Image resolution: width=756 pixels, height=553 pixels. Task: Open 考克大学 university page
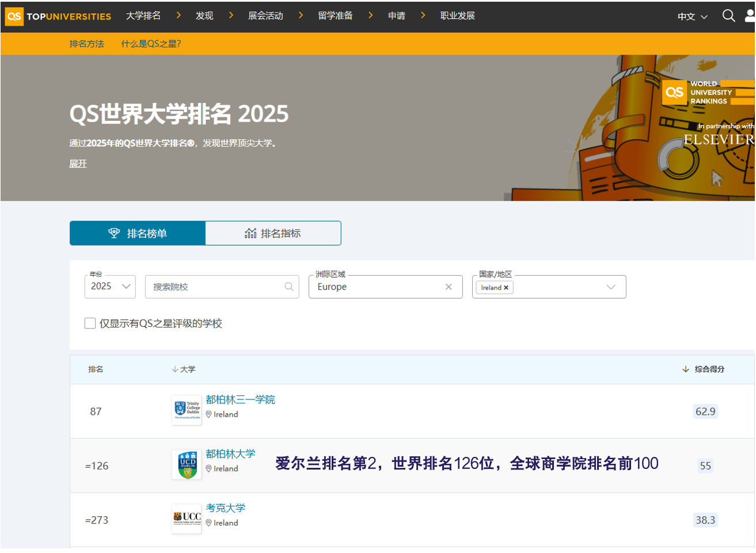point(226,508)
